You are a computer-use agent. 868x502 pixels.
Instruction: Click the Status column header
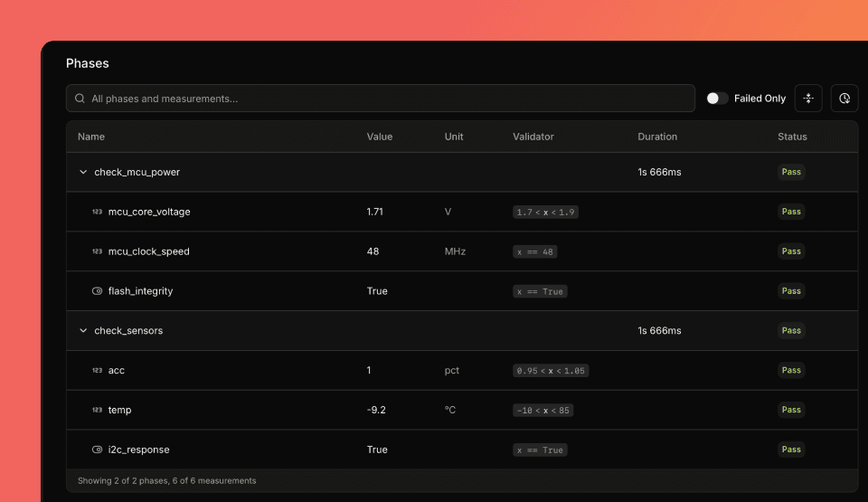[792, 137]
